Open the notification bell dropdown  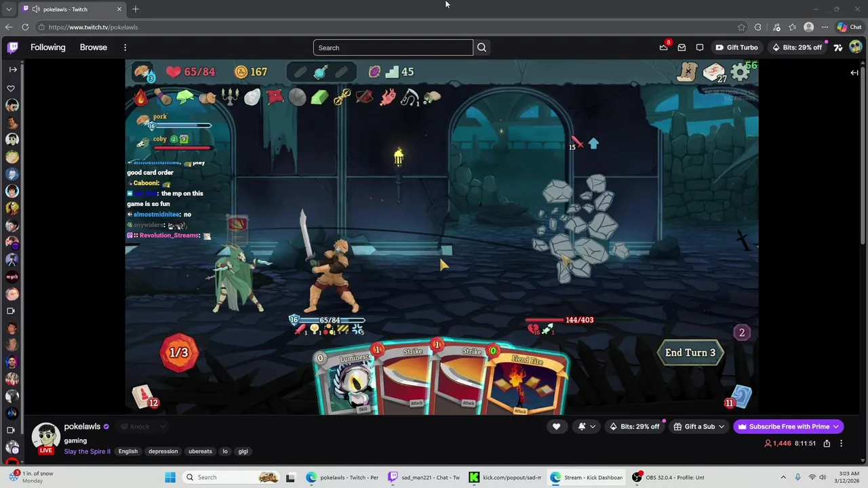point(587,426)
